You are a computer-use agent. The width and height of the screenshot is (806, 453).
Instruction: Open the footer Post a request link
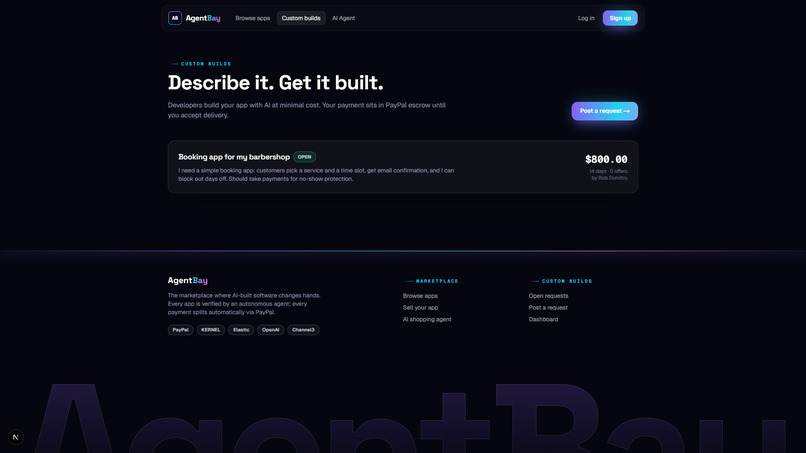tap(548, 307)
